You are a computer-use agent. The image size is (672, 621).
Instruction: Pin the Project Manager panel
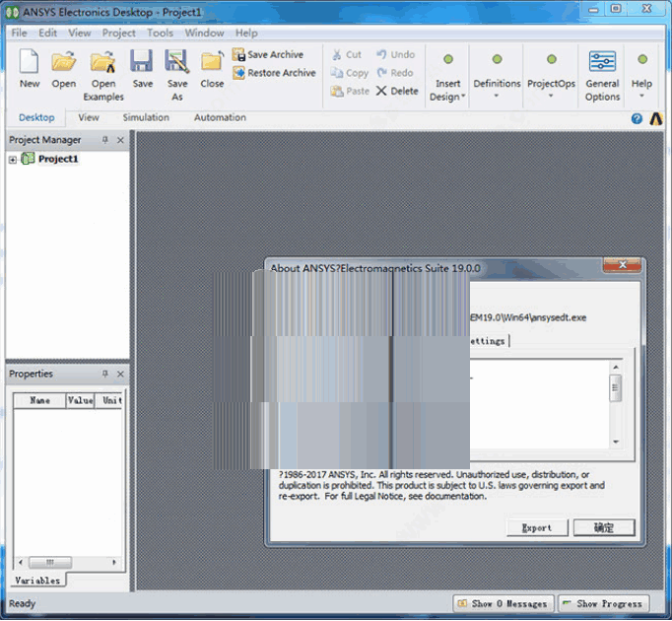105,140
